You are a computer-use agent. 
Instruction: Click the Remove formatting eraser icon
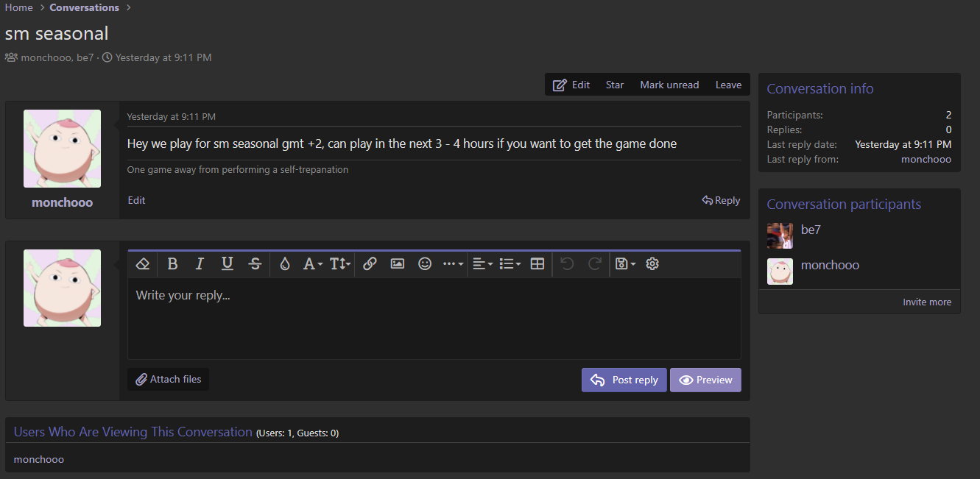pos(144,263)
